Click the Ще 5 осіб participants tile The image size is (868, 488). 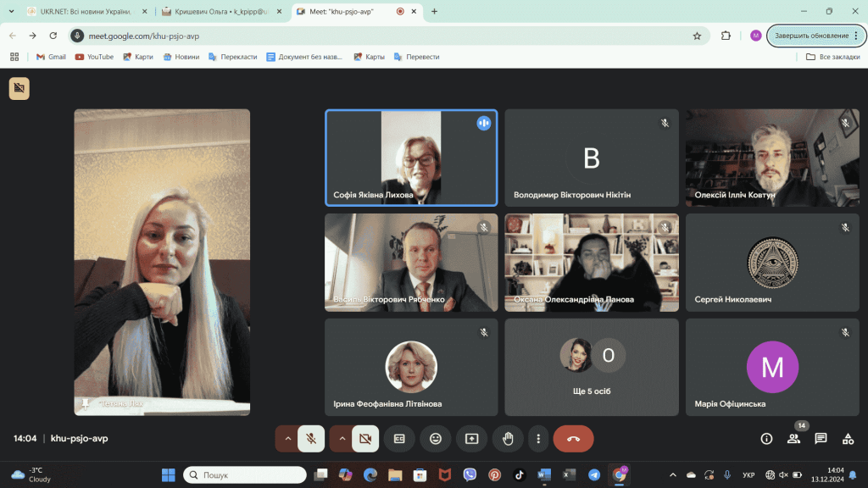click(x=592, y=366)
